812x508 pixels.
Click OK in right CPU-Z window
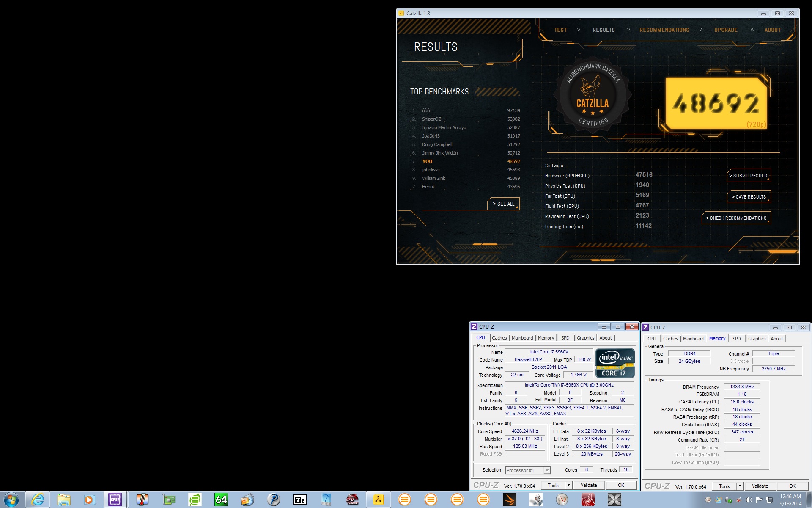point(792,486)
